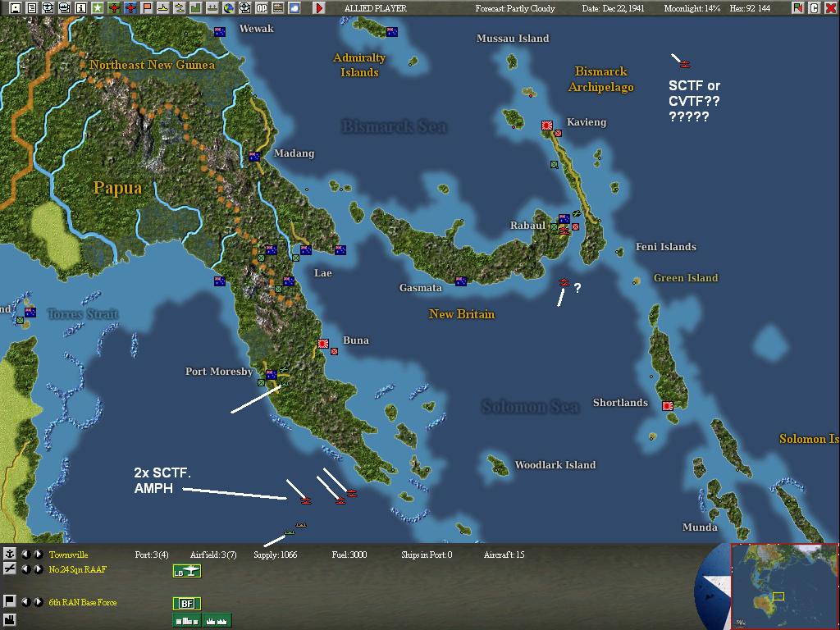
Task: Click the 'Supply: 1066' value
Action: [276, 555]
